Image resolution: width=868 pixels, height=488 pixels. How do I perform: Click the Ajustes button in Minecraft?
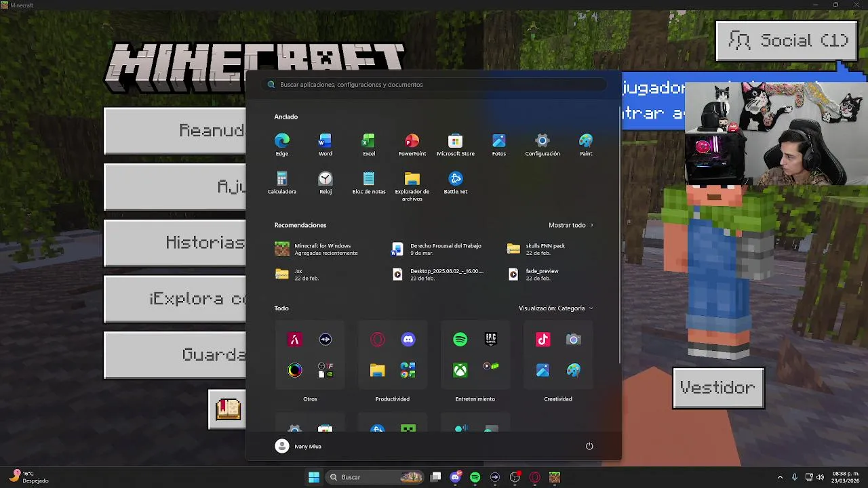click(x=176, y=186)
